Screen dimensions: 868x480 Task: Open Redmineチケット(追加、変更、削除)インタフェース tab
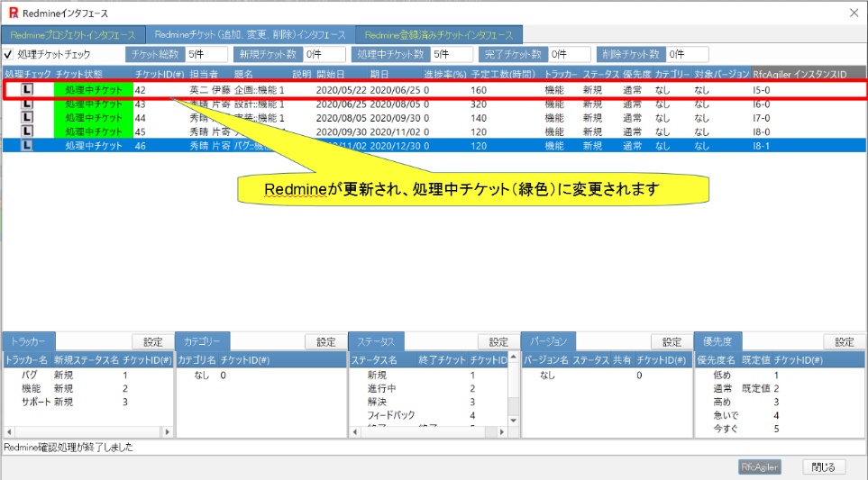point(251,34)
